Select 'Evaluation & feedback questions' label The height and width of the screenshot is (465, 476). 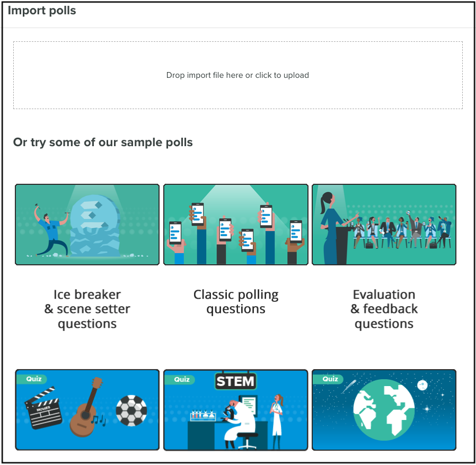(x=384, y=309)
